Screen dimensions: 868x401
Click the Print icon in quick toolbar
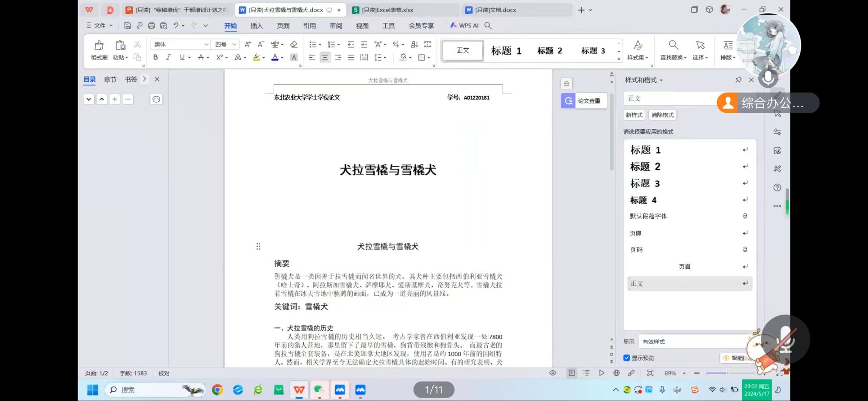pos(151,25)
